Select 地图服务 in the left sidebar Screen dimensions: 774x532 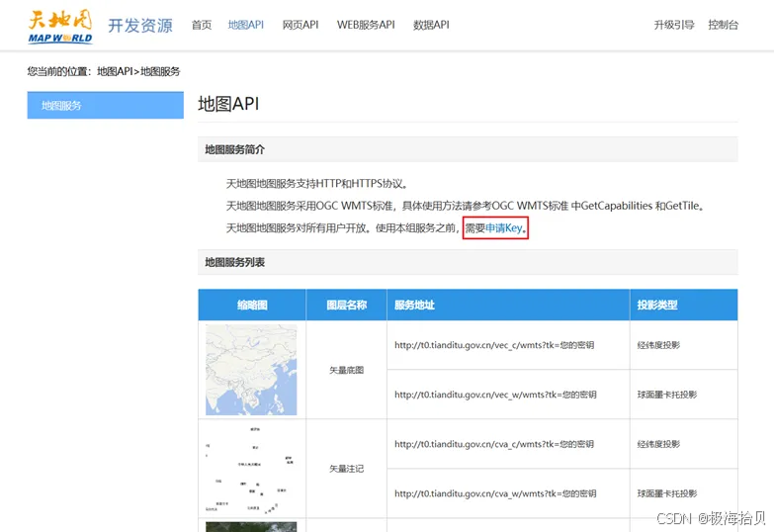point(105,105)
